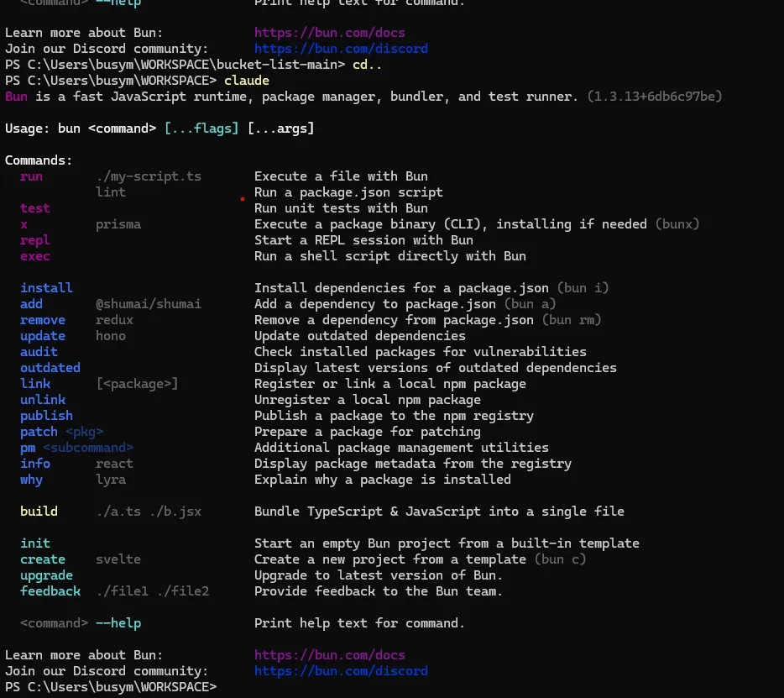Open the last https://bun.com/docs link near the final prompt
The height and width of the screenshot is (698, 784).
(330, 655)
